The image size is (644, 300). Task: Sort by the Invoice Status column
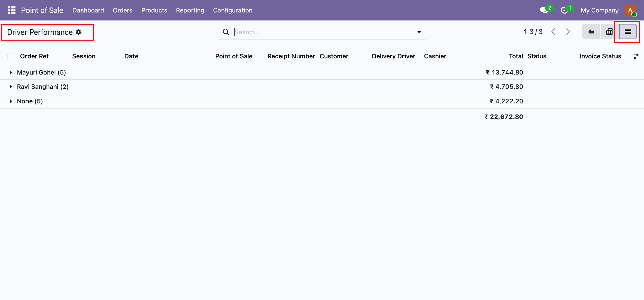600,56
